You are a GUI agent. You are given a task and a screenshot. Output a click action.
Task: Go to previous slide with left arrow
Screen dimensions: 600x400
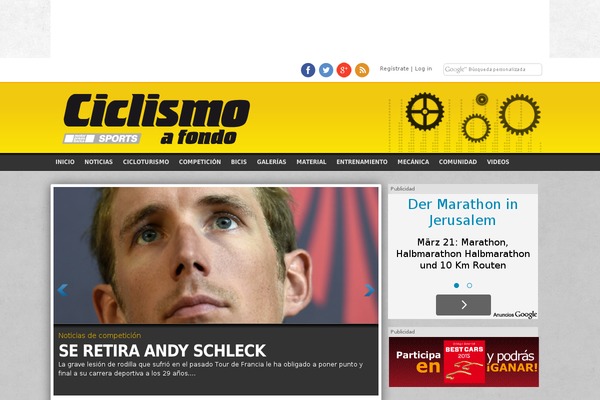tap(62, 290)
